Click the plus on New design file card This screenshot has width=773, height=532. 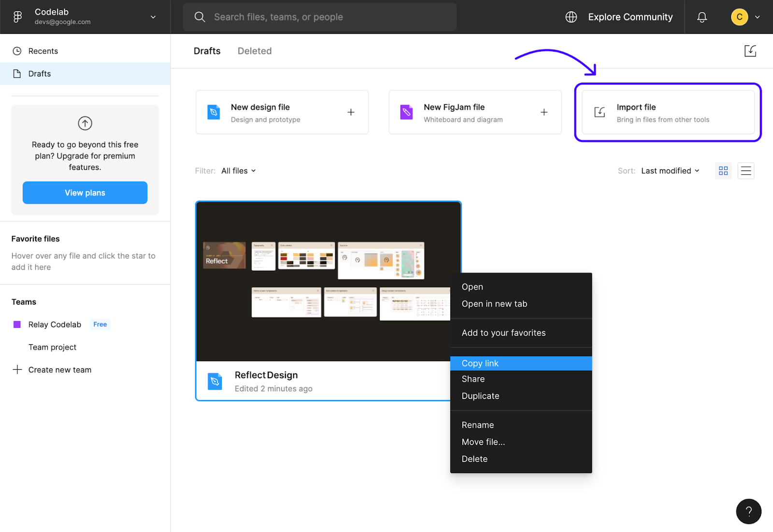tap(351, 112)
